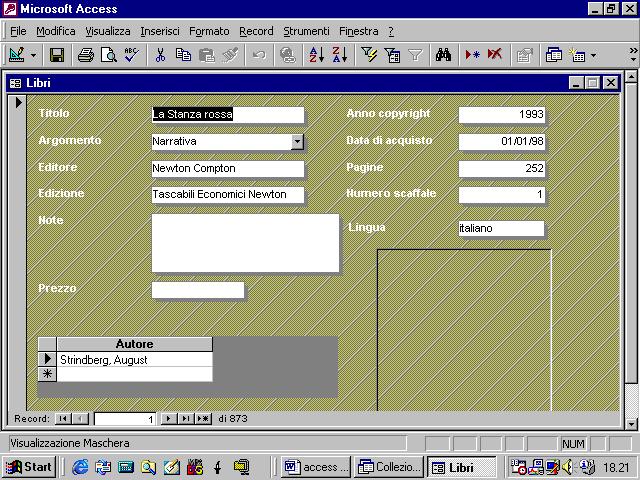640x480 pixels.
Task: Insert hyperlink with the globe icon
Action: [288, 55]
